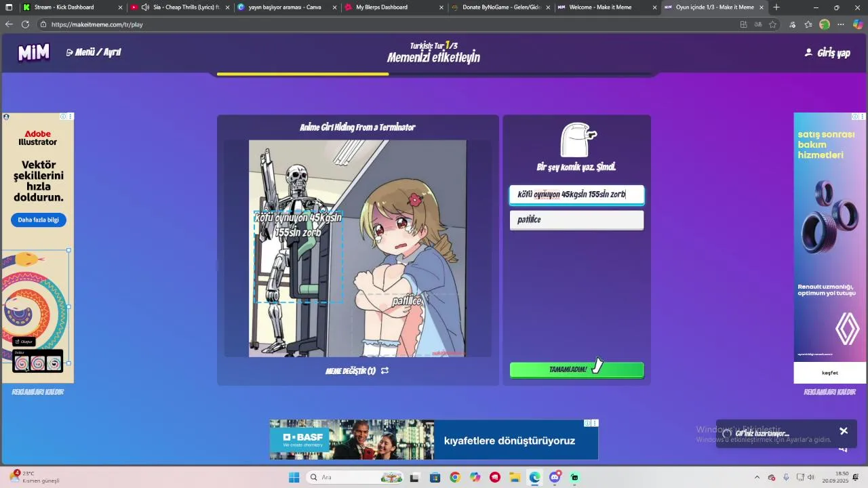Open Chrome from taskbar
Screen dimensions: 868x488
455,477
